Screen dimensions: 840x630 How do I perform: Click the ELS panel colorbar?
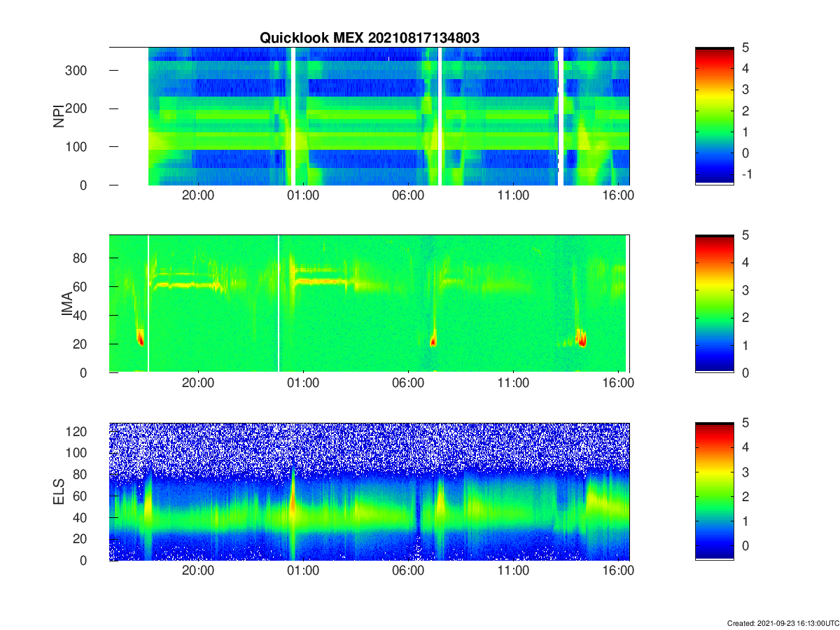714,491
